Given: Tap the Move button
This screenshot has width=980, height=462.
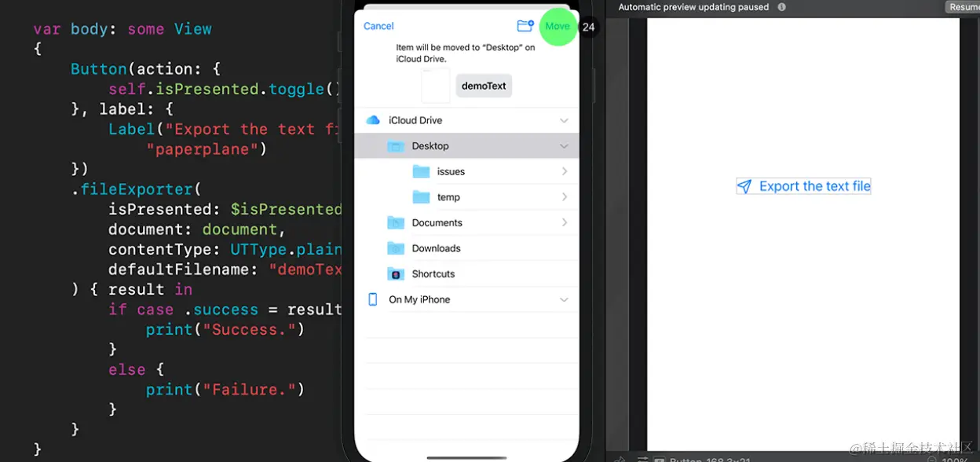Looking at the screenshot, I should (x=558, y=26).
